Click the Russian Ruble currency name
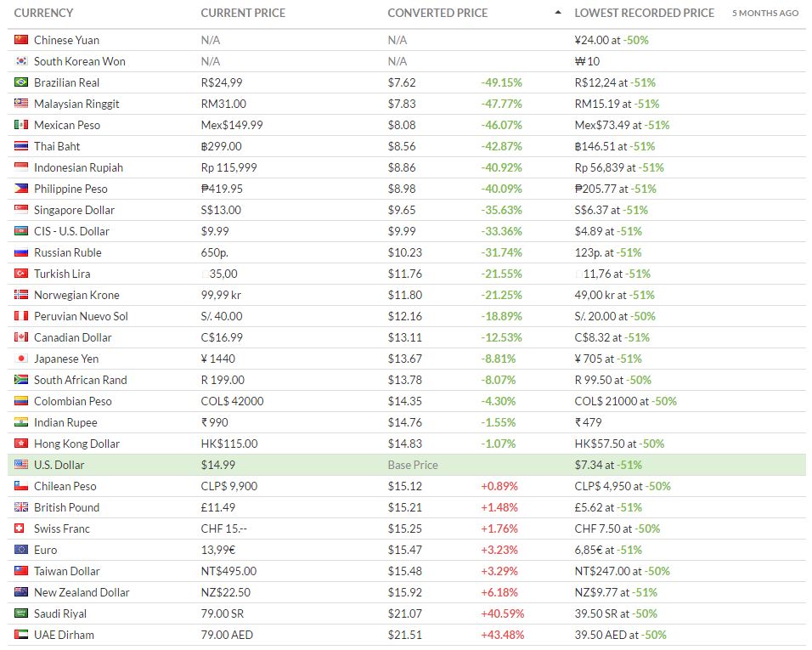This screenshot has height=650, width=812. 67,252
